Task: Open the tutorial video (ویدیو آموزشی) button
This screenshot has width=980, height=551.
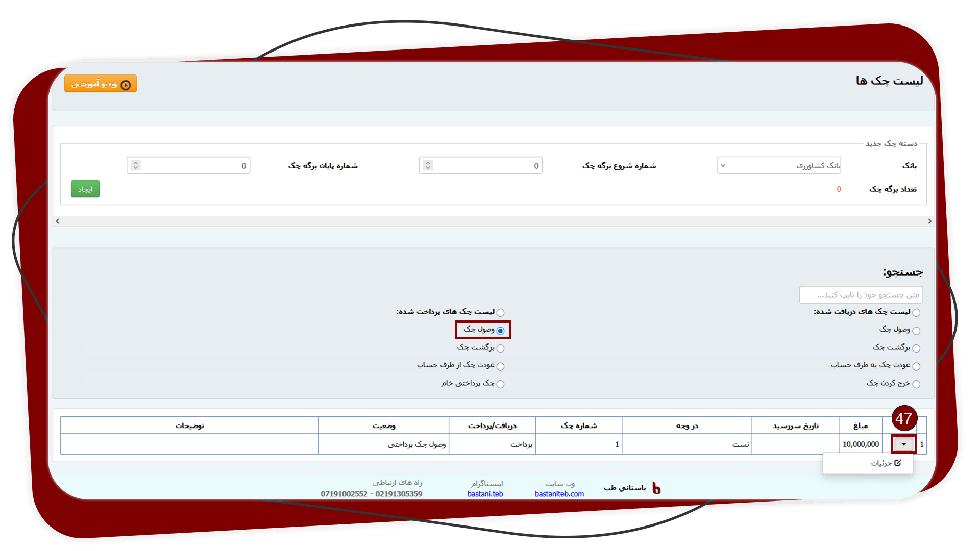Action: pyautogui.click(x=101, y=84)
